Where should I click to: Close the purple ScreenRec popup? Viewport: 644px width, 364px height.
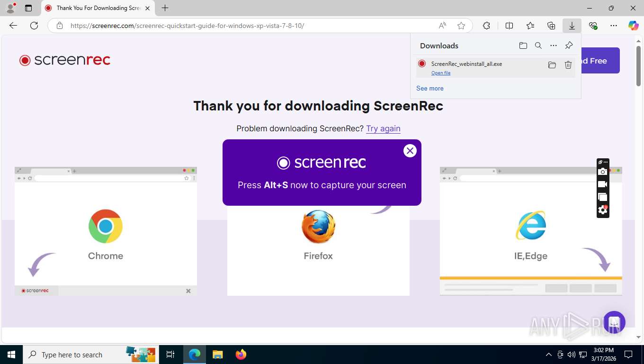(x=410, y=151)
